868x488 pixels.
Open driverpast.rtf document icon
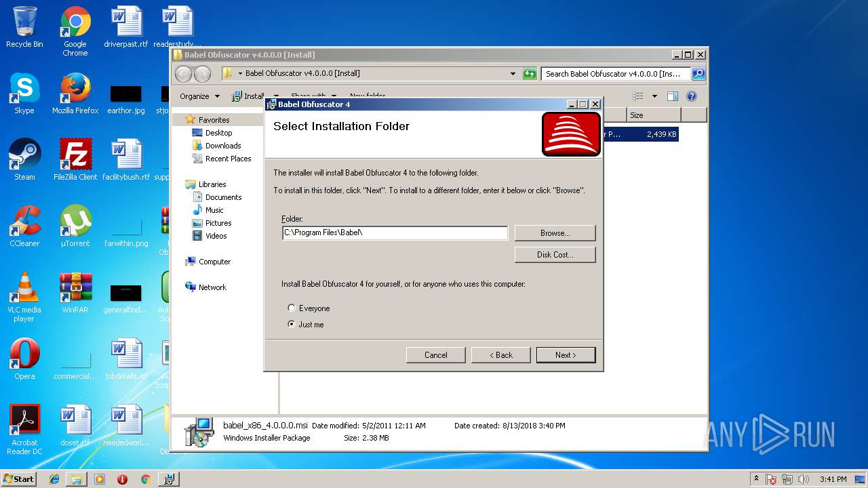coord(126,28)
